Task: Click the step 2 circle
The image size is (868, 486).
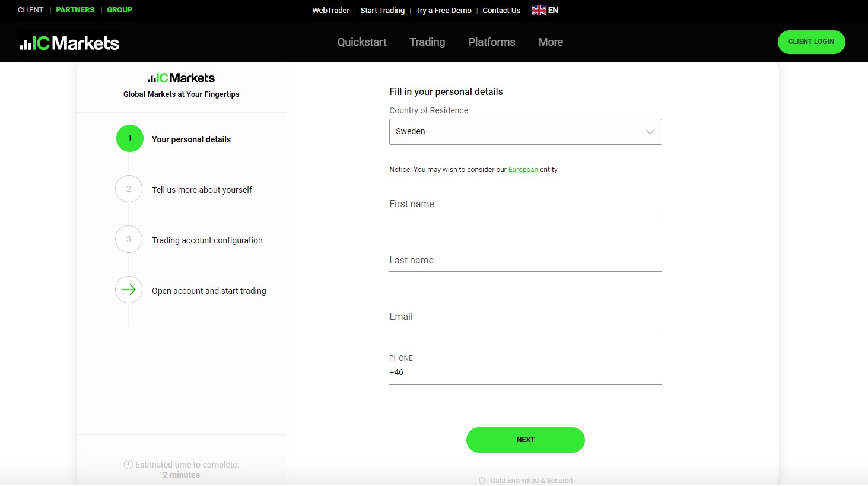Action: [129, 189]
